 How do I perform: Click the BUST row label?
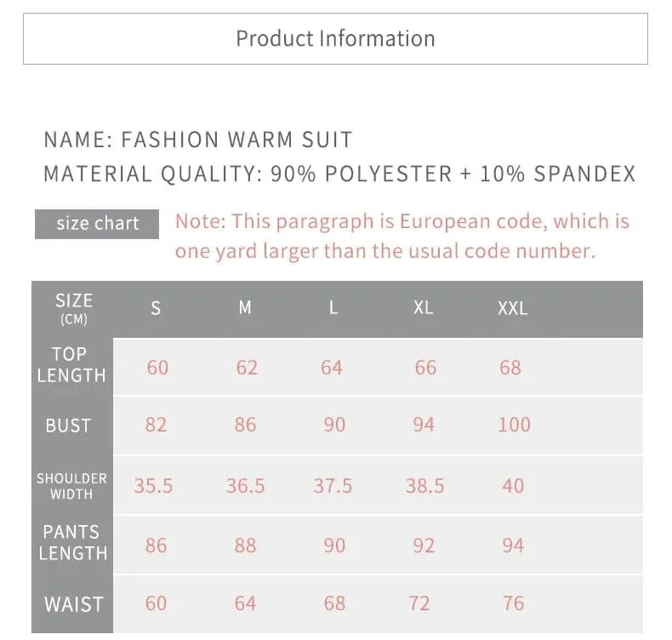(x=68, y=426)
